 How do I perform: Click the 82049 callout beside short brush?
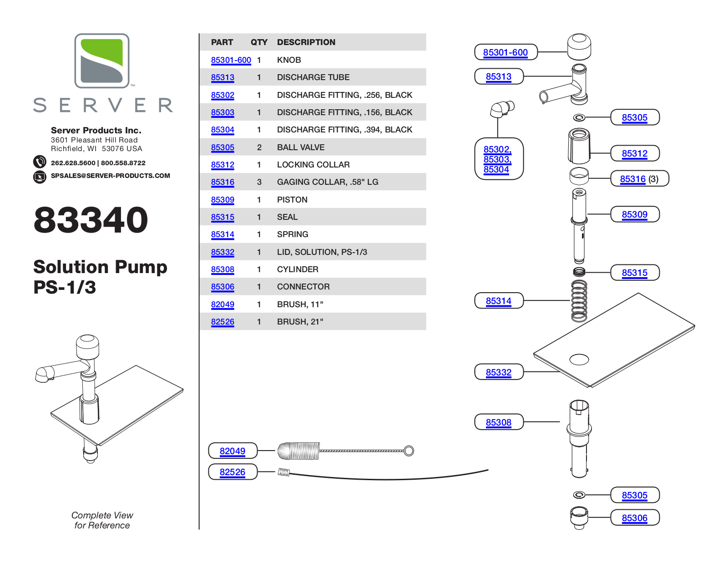coord(233,451)
